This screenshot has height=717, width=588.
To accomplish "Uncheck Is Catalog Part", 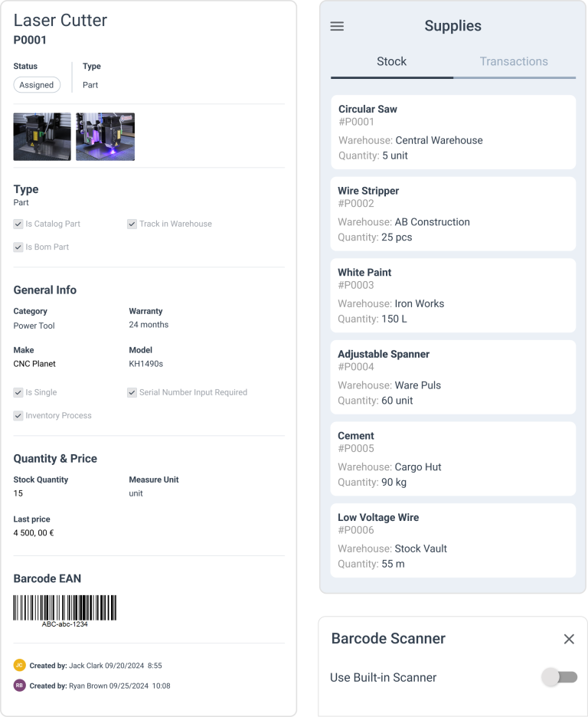I will tap(18, 224).
